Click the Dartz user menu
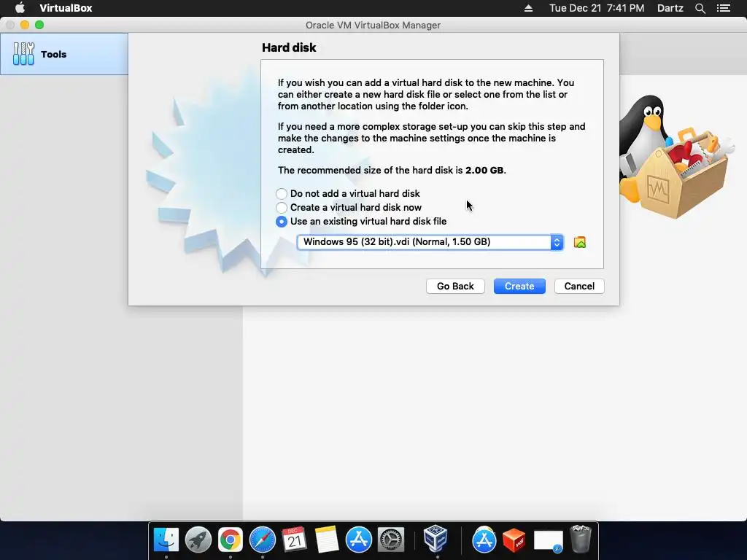Image resolution: width=747 pixels, height=560 pixels. pyautogui.click(x=670, y=8)
